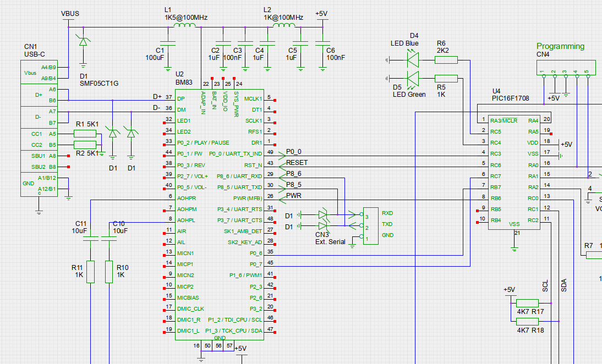Select the CN3 serial connector body

coord(370,227)
